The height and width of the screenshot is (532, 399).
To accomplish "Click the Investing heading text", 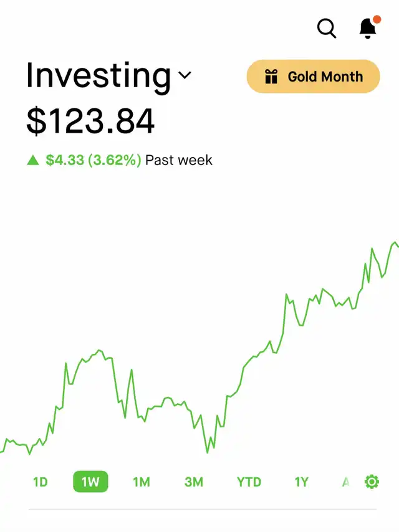I will tap(99, 75).
